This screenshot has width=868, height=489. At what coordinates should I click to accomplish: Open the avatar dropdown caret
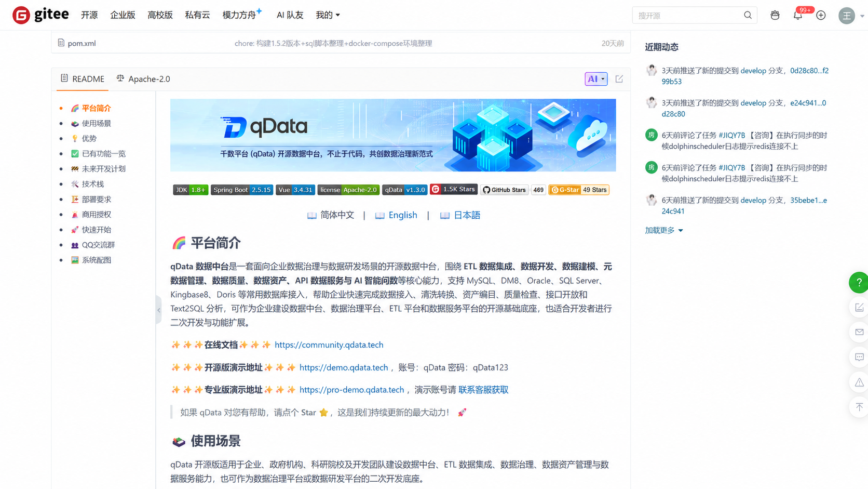(862, 16)
